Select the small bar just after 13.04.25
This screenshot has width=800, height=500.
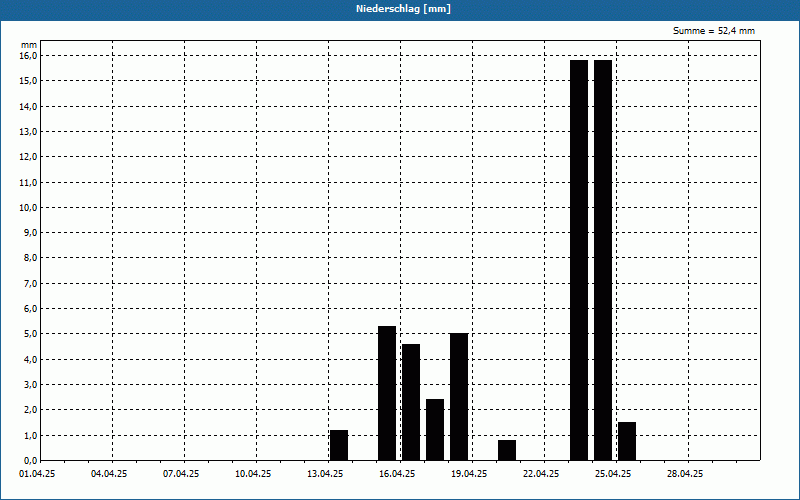339,445
